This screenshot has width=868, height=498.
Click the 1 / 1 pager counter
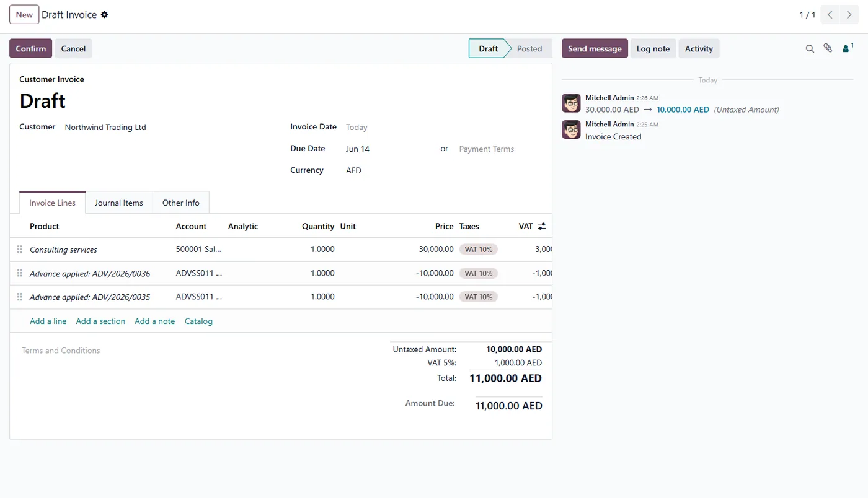(807, 15)
